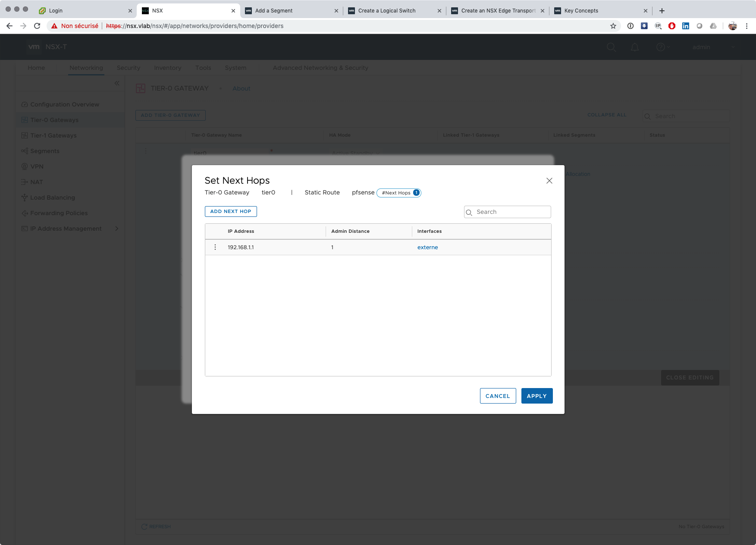Switch to the Add a Segment tab
Viewport: 756px width, 545px height.
click(x=274, y=11)
